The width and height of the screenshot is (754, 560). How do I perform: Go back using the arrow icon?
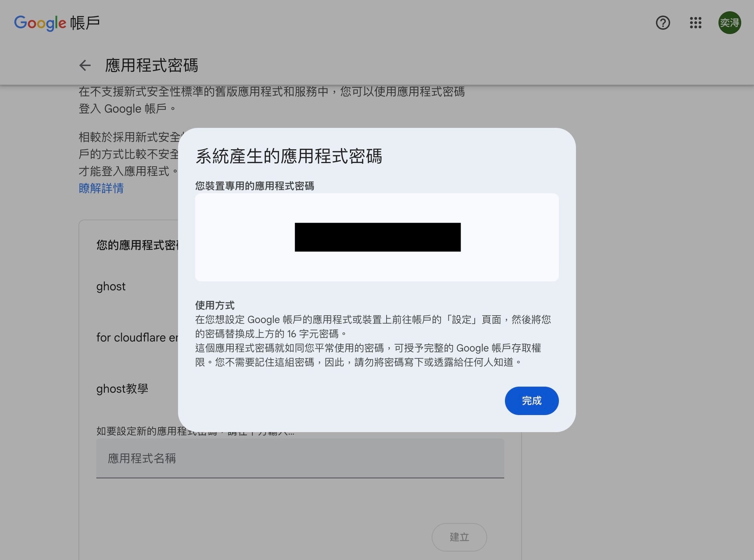tap(85, 66)
